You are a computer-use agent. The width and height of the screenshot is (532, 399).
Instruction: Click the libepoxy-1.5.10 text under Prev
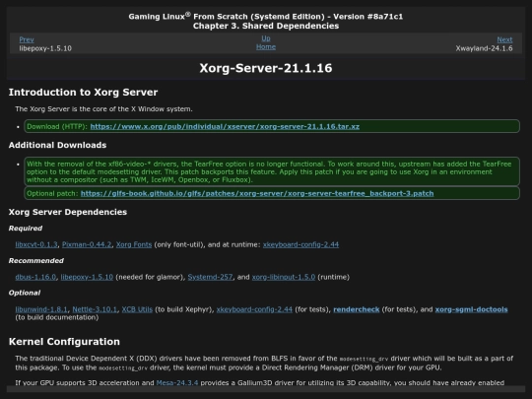(x=45, y=48)
